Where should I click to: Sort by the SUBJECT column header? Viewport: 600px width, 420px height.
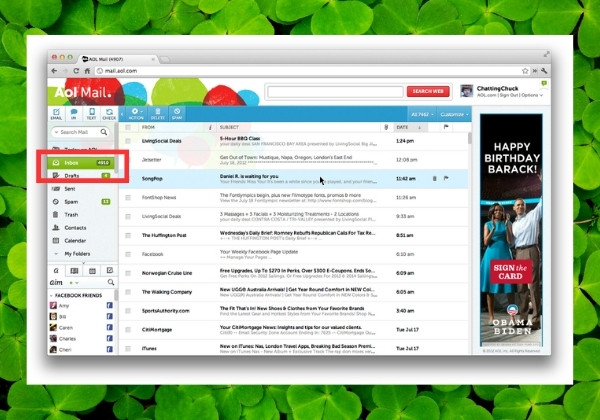click(x=229, y=127)
